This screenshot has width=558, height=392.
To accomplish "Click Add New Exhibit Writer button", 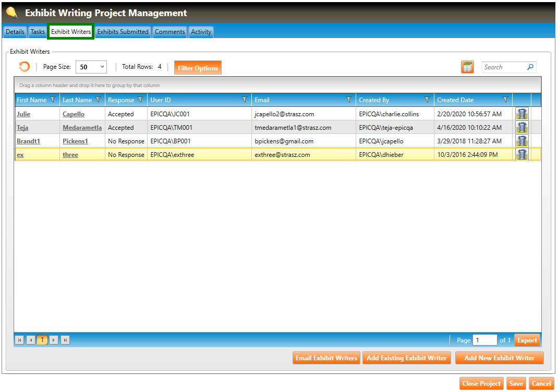I will tap(499, 358).
